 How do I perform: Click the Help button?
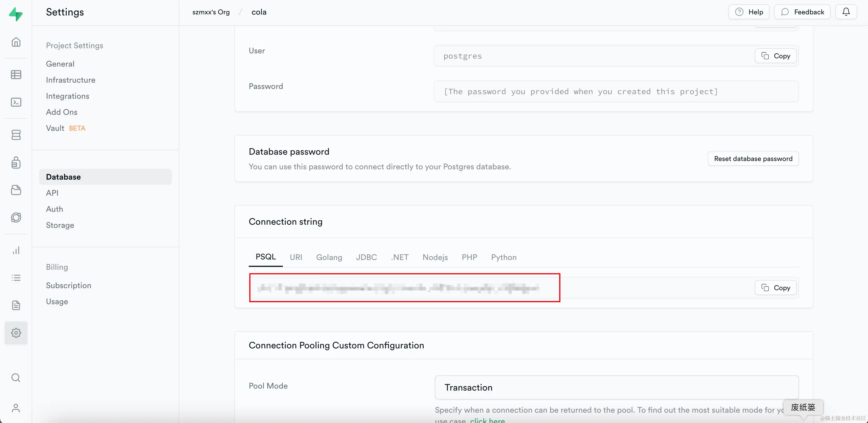[749, 12]
